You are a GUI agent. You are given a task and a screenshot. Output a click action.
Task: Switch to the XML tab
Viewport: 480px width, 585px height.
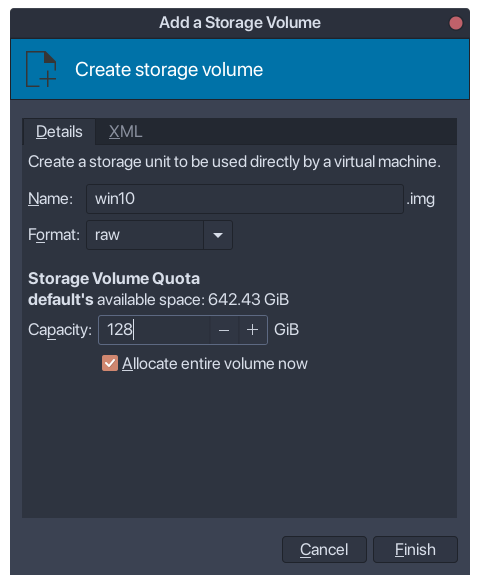click(x=125, y=132)
